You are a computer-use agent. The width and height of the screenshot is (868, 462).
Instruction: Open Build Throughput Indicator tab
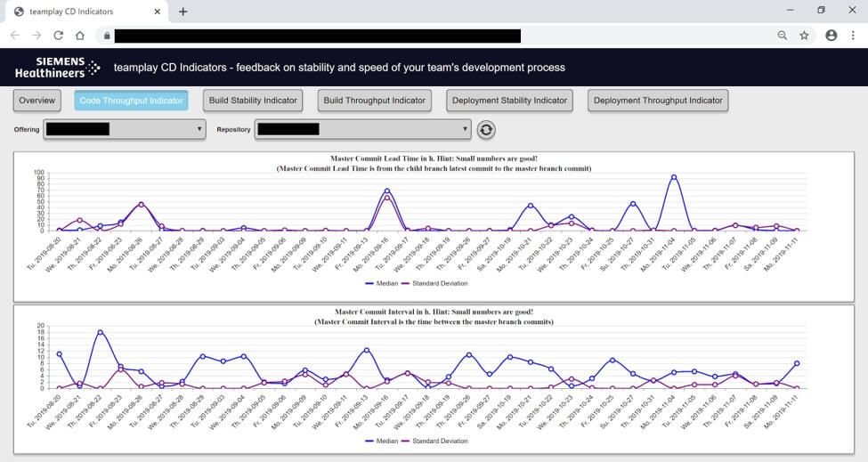[374, 101]
